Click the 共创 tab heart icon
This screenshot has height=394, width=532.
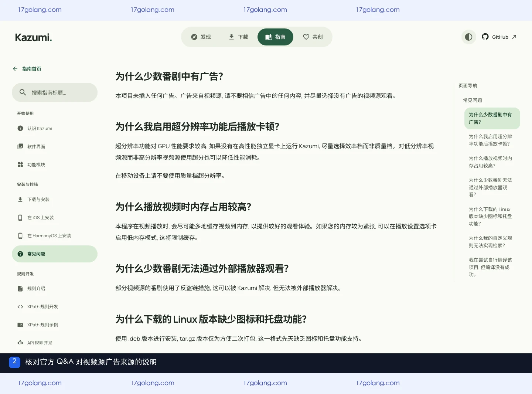point(306,37)
